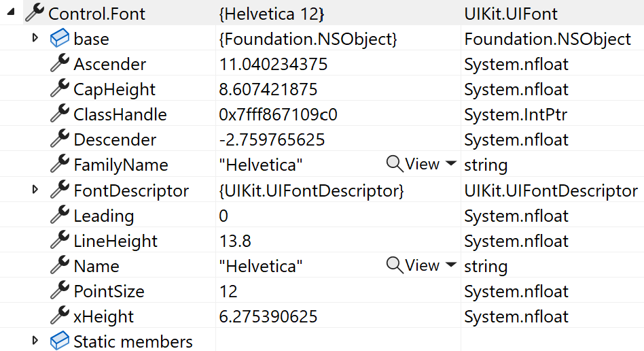
Task: Expand the base node
Action: click(x=36, y=38)
